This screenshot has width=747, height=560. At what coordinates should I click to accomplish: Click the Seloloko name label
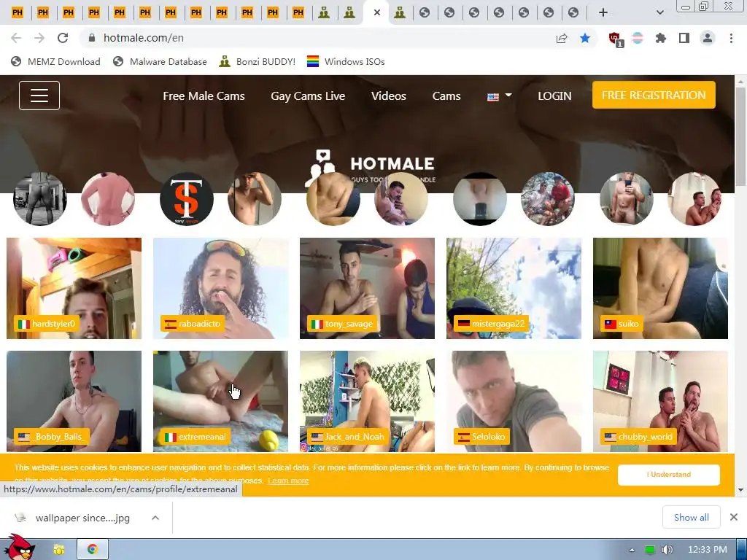point(481,437)
